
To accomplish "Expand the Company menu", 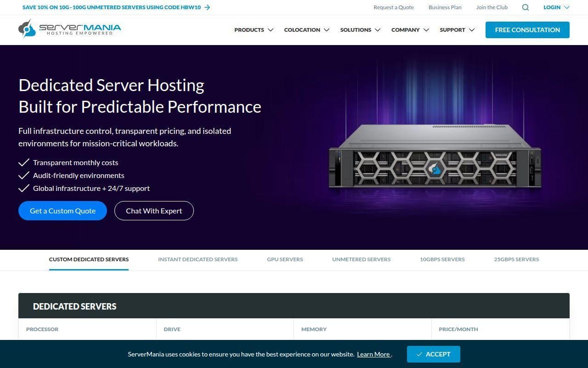I will [x=410, y=30].
